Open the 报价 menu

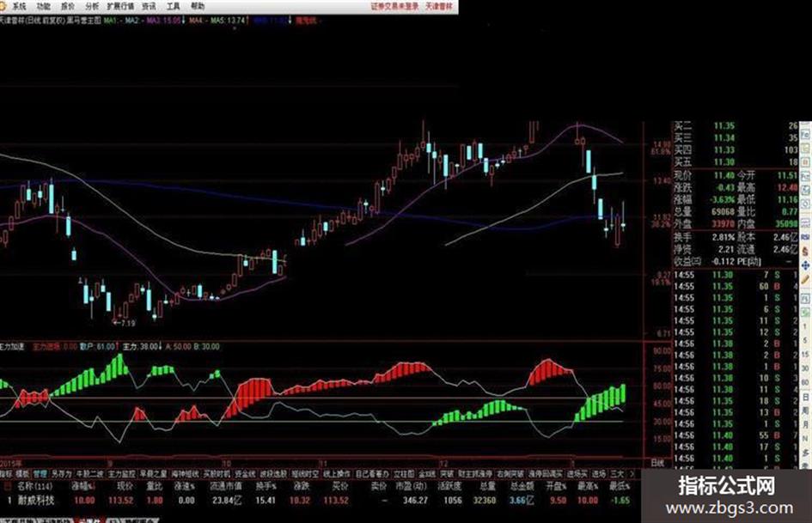[x=68, y=6]
